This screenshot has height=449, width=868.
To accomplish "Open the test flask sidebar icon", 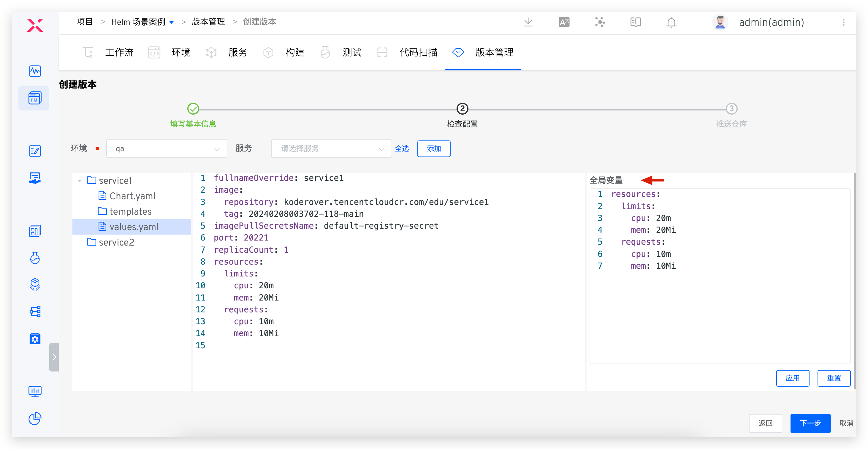I will (35, 258).
